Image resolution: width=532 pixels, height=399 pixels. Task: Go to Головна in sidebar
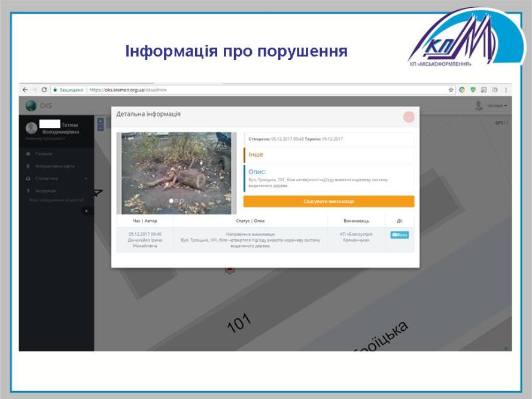pyautogui.click(x=43, y=154)
